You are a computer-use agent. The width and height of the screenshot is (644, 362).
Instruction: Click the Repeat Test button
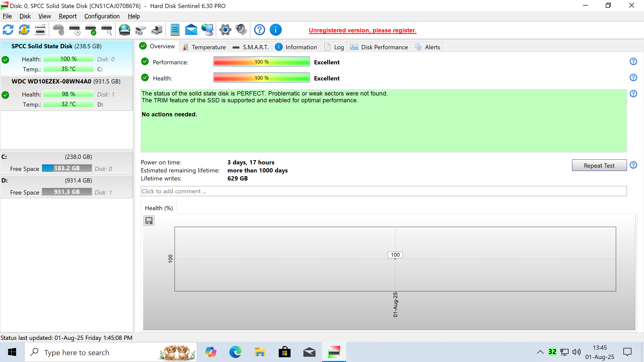(599, 165)
